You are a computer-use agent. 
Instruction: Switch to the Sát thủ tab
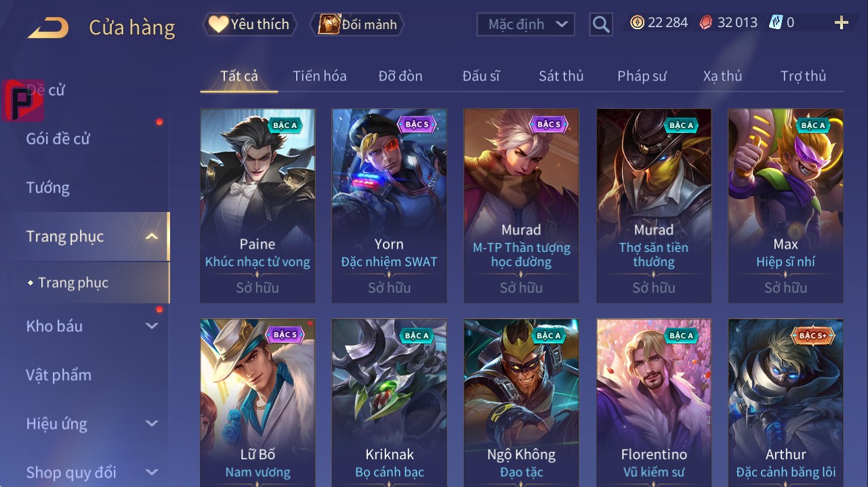(x=561, y=76)
